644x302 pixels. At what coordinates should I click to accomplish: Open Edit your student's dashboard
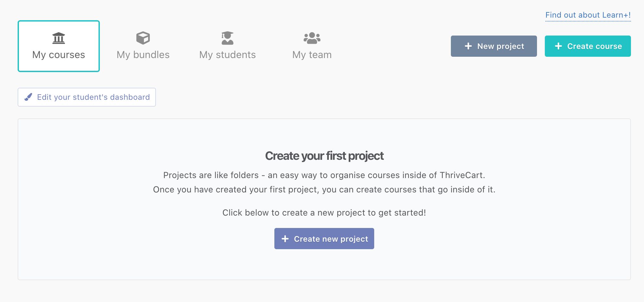click(93, 97)
